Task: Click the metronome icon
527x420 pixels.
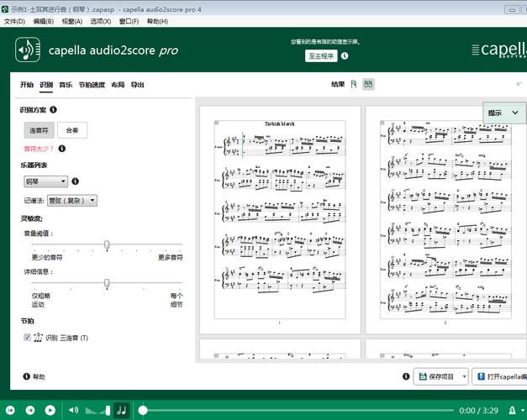Action: coord(512,410)
